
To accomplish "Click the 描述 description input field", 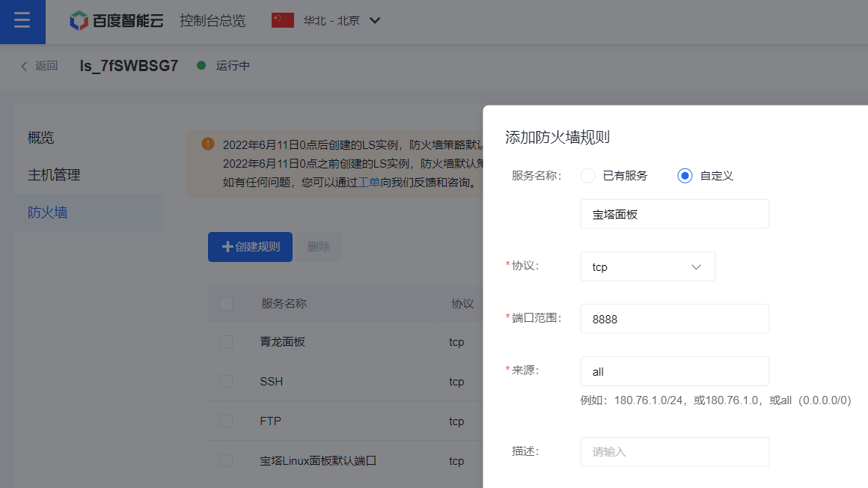I will (x=675, y=452).
